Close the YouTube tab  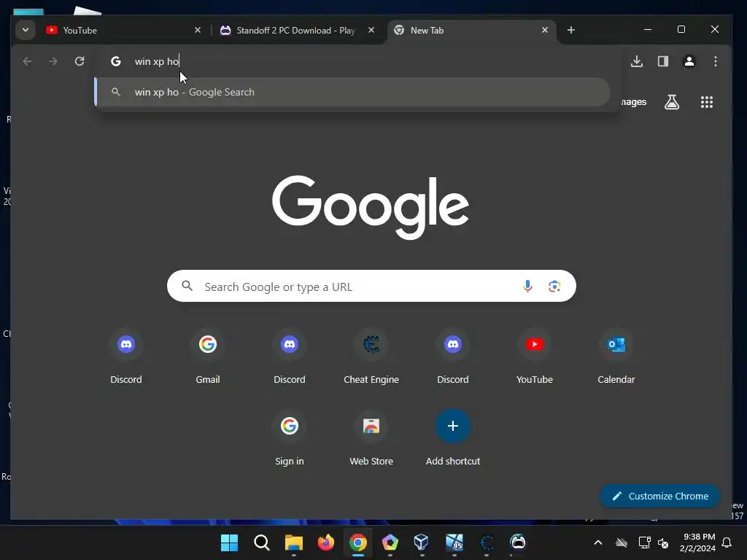198,30
